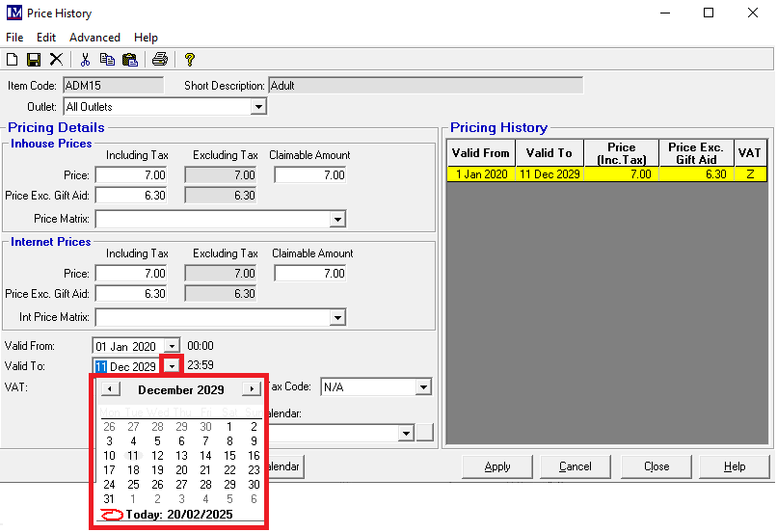Viewport: 777px width, 532px height.
Task: Click the Short Description Adult field
Action: click(426, 86)
